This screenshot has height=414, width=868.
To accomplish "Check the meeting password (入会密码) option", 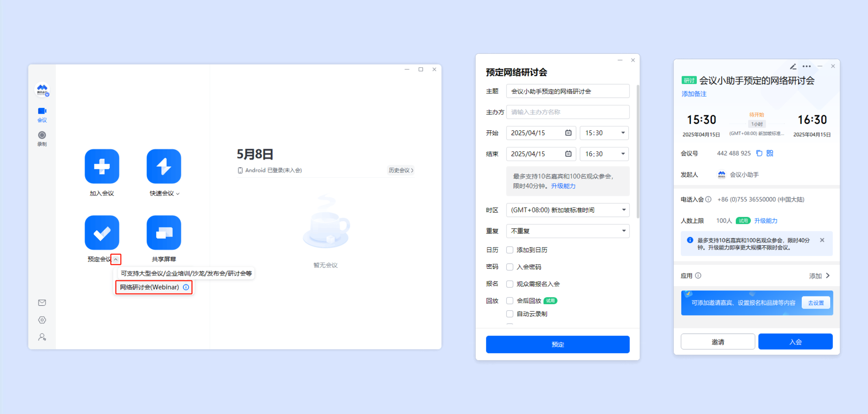I will tap(510, 267).
